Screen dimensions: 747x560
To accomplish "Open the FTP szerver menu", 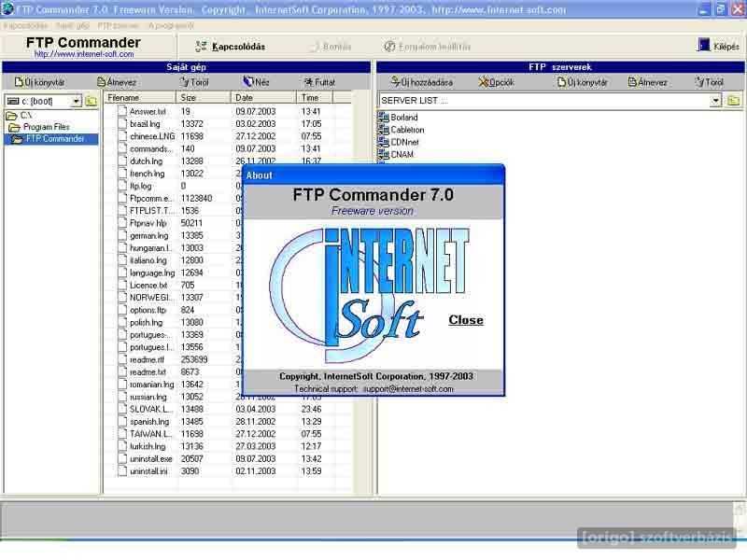I will click(119, 25).
